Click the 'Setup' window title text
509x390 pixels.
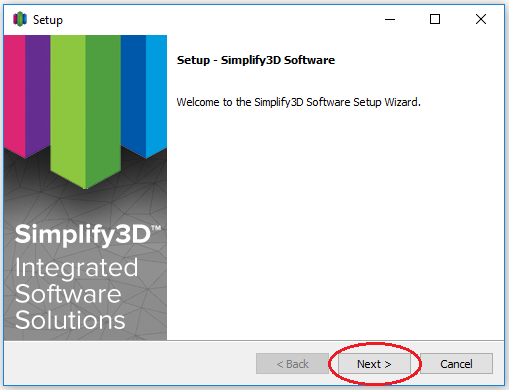pos(48,20)
